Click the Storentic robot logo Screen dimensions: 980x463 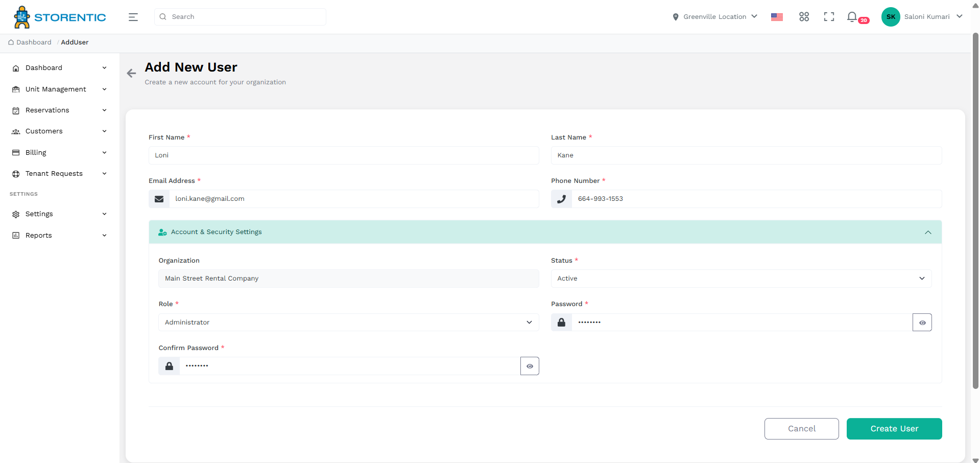[x=21, y=16]
